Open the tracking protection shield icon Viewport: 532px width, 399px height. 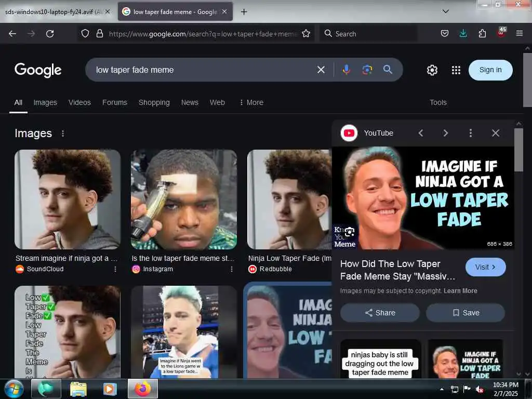pyautogui.click(x=85, y=33)
